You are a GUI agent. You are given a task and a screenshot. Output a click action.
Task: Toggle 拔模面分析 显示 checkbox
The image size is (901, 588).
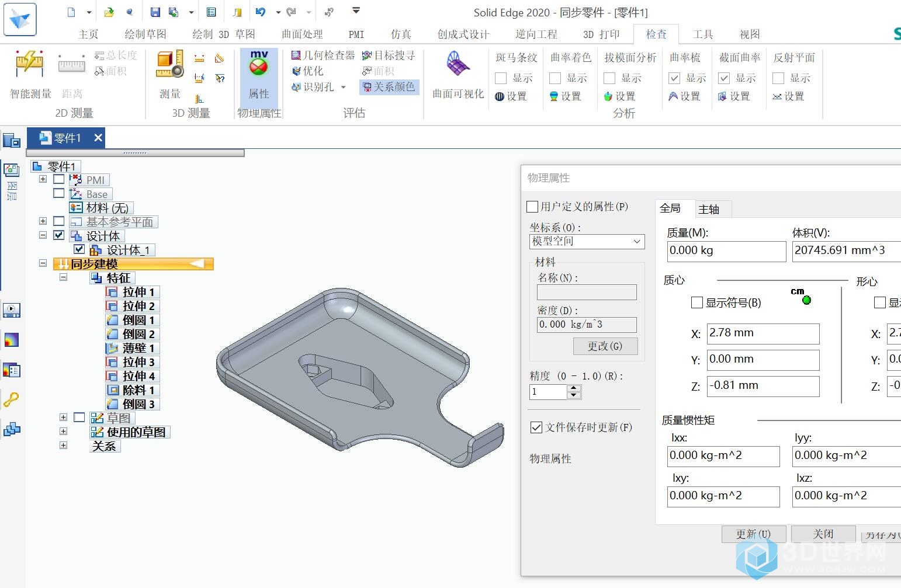coord(609,78)
